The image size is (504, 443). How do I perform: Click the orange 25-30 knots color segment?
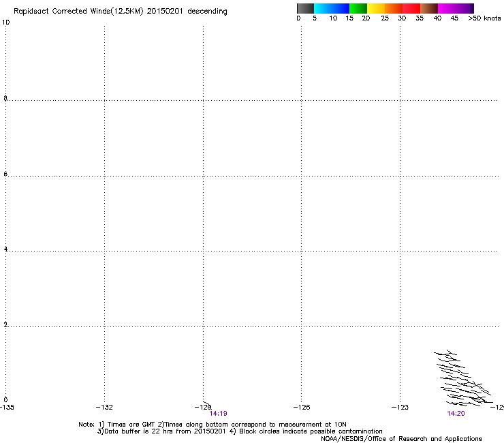coord(394,8)
